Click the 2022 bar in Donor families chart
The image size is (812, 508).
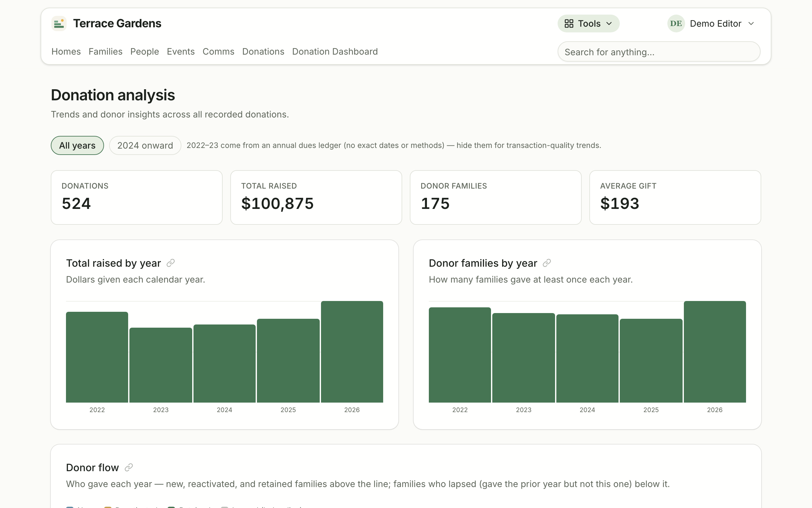(x=460, y=355)
